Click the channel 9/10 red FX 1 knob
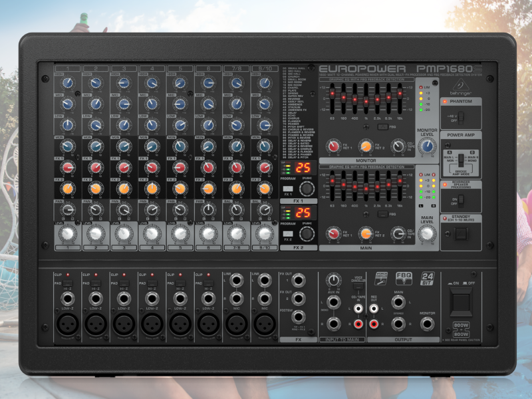Image resolution: width=532 pixels, height=399 pixels. (265, 168)
